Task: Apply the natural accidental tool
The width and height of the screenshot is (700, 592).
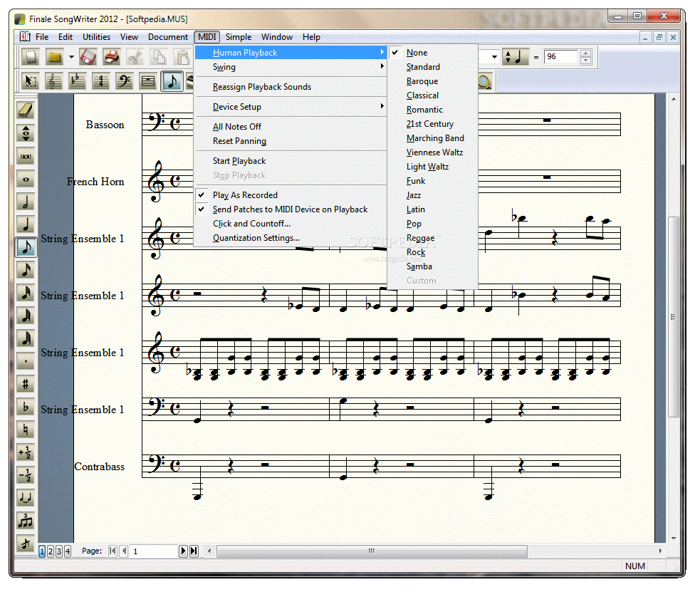Action: 26,429
